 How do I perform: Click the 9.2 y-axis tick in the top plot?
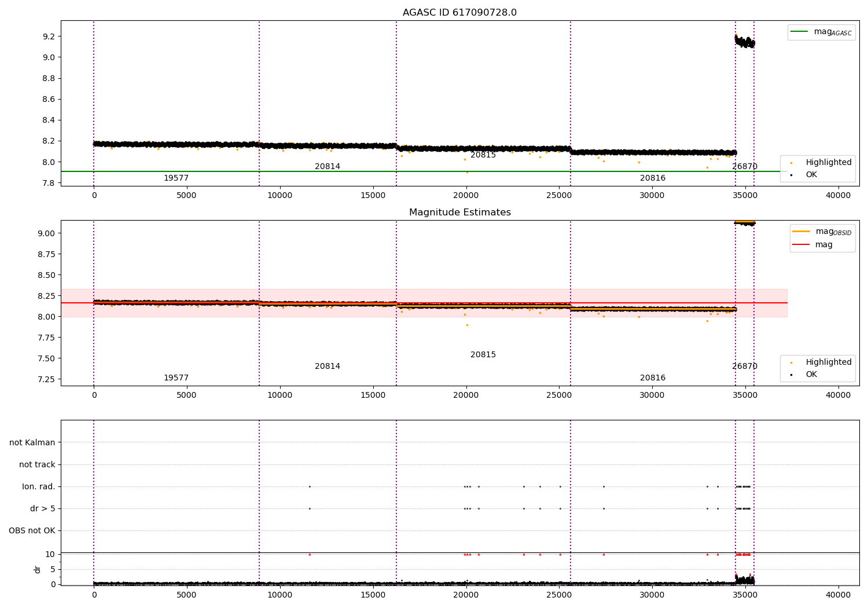tap(49, 36)
